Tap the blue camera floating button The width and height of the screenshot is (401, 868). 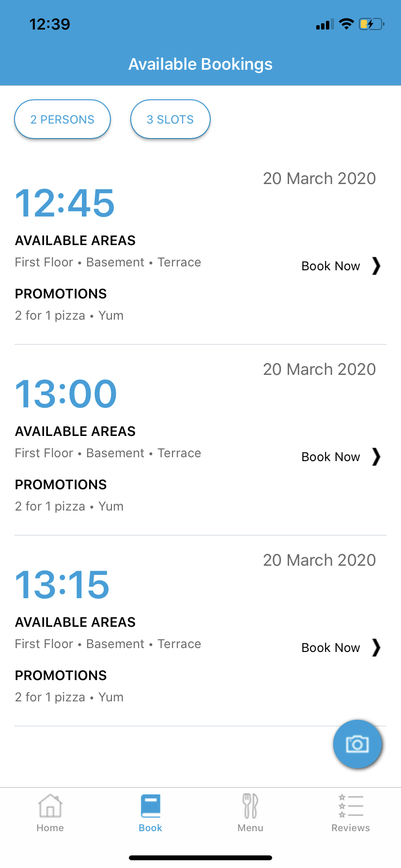(x=357, y=744)
